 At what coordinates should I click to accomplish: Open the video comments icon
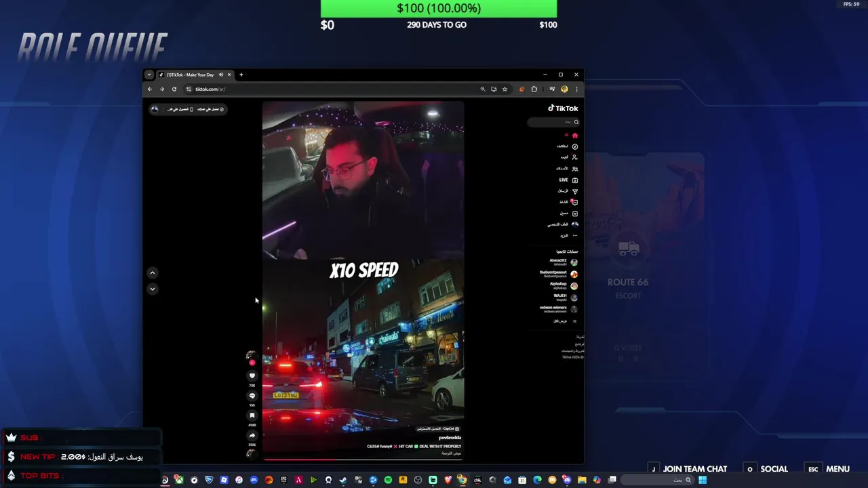point(252,396)
